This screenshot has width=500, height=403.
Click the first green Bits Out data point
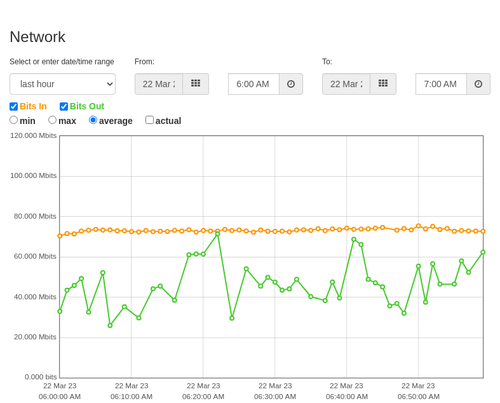point(60,311)
